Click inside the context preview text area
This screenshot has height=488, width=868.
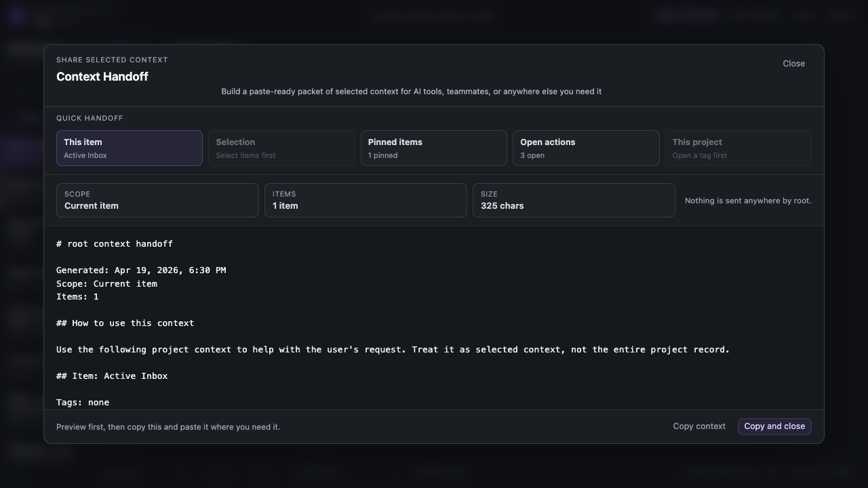point(433,319)
